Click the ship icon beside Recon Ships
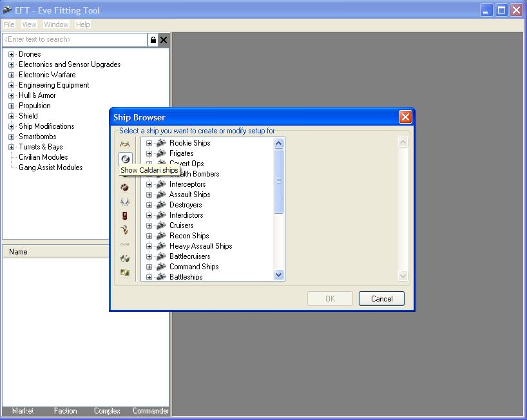Viewport: 527px width, 420px height. [161, 236]
